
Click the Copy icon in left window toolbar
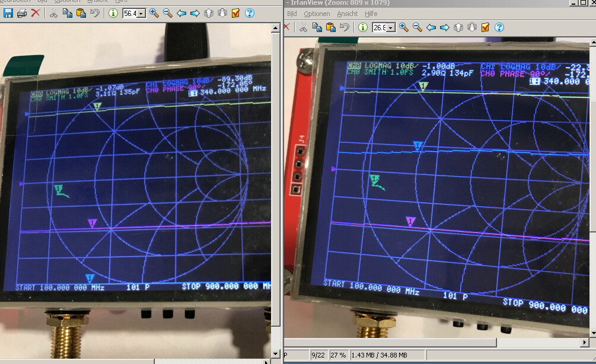click(x=67, y=13)
